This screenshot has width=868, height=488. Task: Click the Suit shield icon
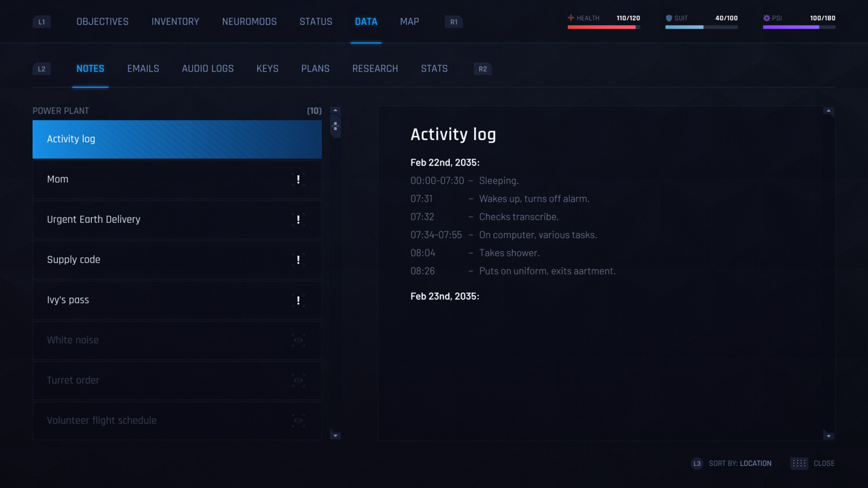(x=670, y=18)
